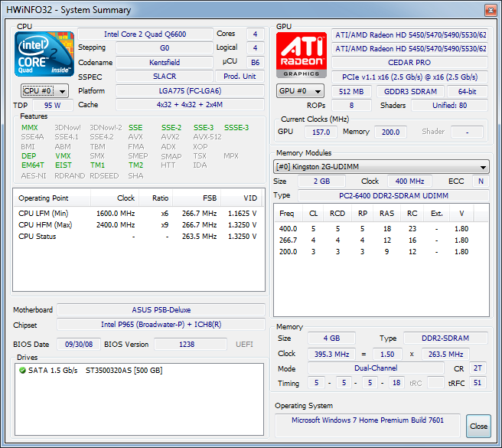Viewport: 502px width, 448px height.
Task: Click the Prod. Unit field
Action: [x=240, y=77]
